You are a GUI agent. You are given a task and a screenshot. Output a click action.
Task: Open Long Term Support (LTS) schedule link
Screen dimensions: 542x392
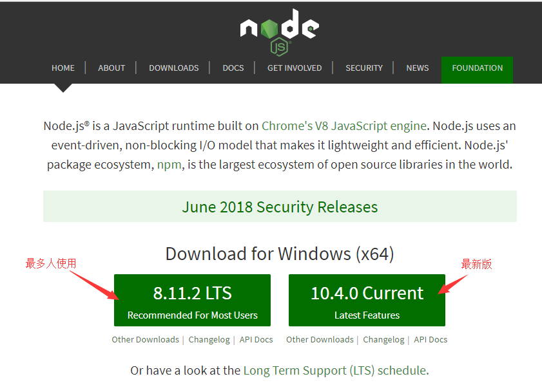tap(334, 371)
